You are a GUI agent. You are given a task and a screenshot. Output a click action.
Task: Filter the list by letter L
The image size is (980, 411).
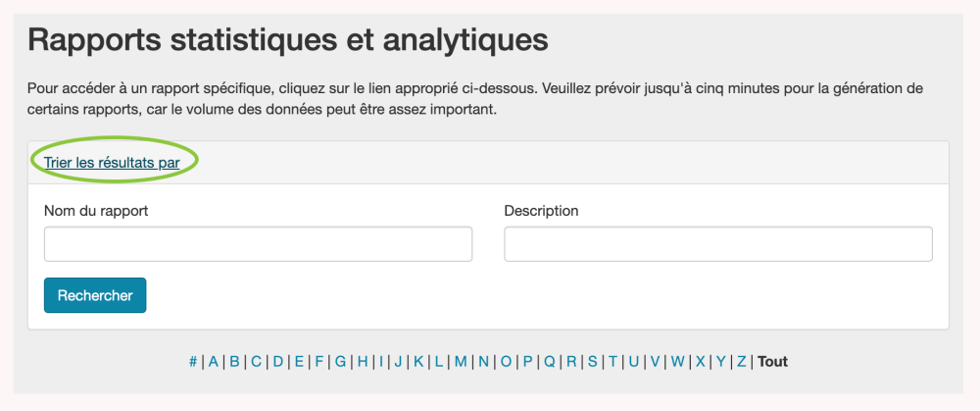(439, 361)
